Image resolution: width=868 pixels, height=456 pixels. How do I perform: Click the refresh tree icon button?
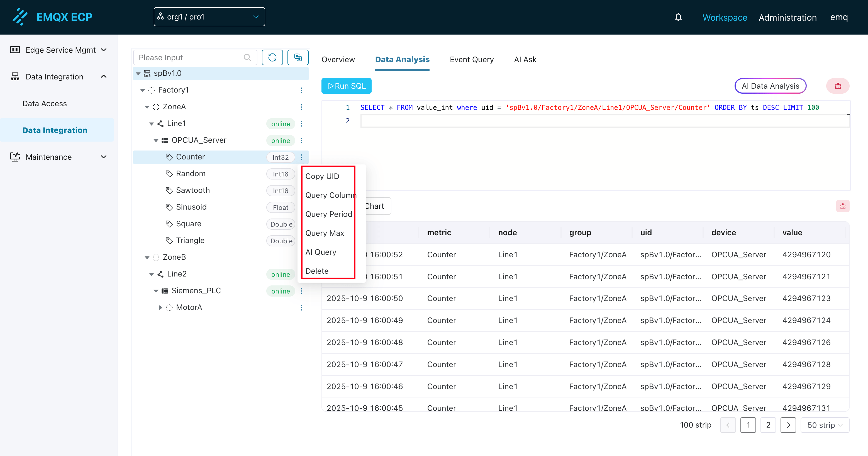click(x=272, y=57)
